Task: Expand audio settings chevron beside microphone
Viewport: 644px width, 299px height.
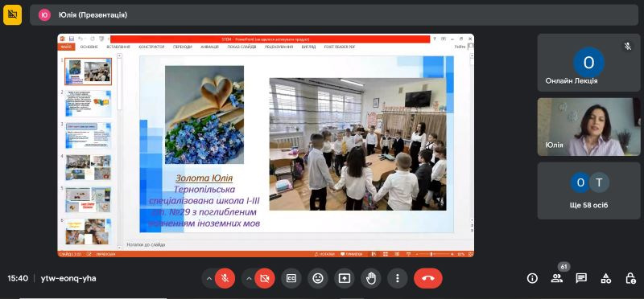Action: [209, 278]
